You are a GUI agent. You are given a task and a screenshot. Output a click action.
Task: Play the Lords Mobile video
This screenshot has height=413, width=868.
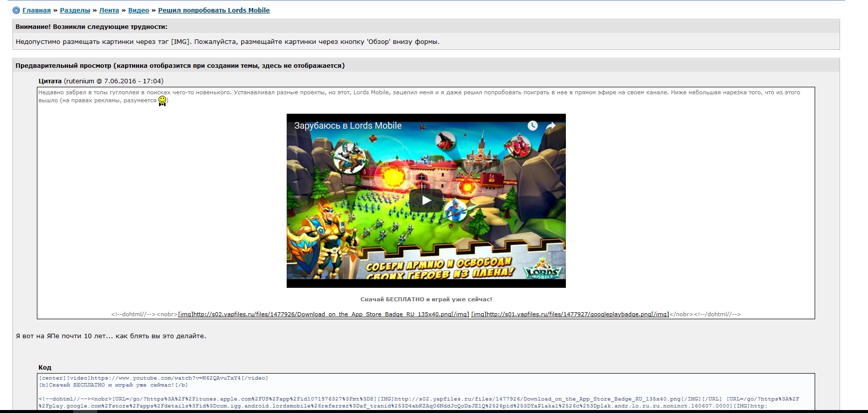[426, 201]
